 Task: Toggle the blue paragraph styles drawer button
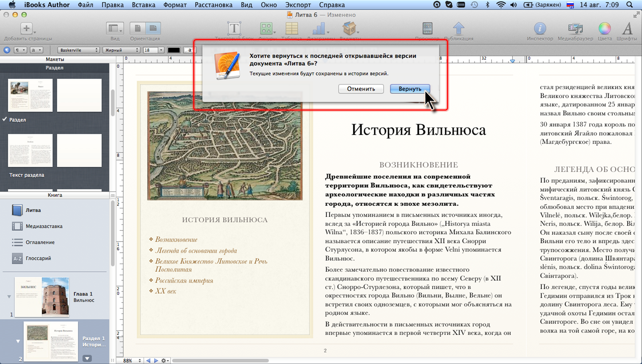(x=7, y=50)
